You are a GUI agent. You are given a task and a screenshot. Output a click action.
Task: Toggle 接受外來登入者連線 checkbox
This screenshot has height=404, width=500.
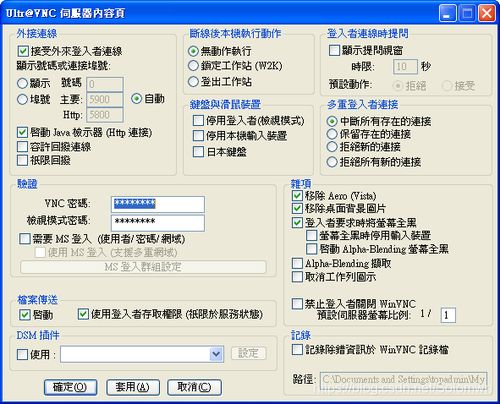pyautogui.click(x=23, y=51)
